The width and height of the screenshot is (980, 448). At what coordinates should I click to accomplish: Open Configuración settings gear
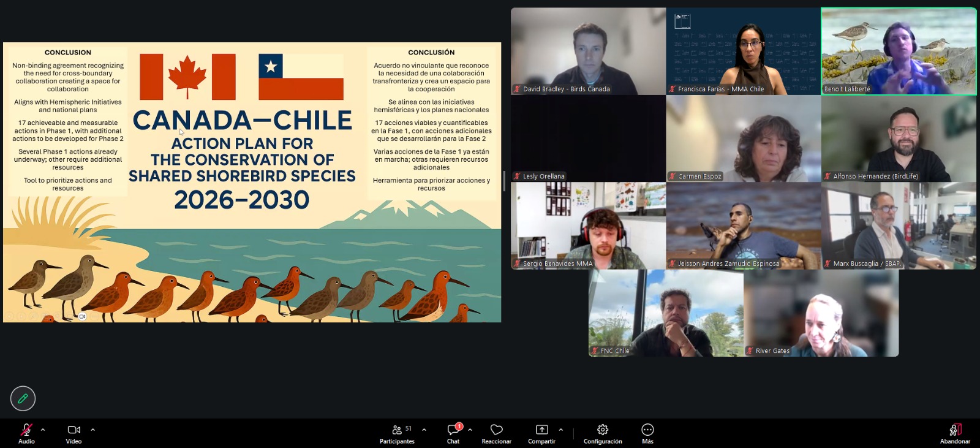tap(603, 433)
